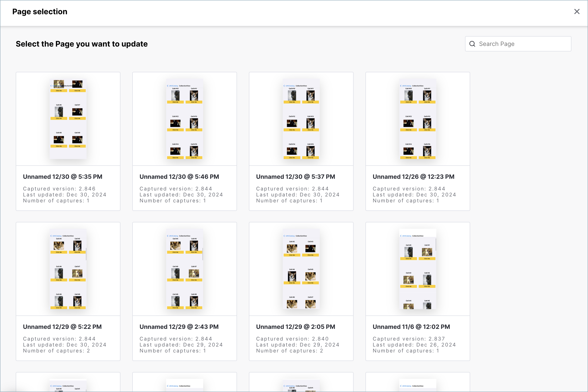Image resolution: width=588 pixels, height=392 pixels.
Task: Close the Page selection dialog
Action: [577, 11]
